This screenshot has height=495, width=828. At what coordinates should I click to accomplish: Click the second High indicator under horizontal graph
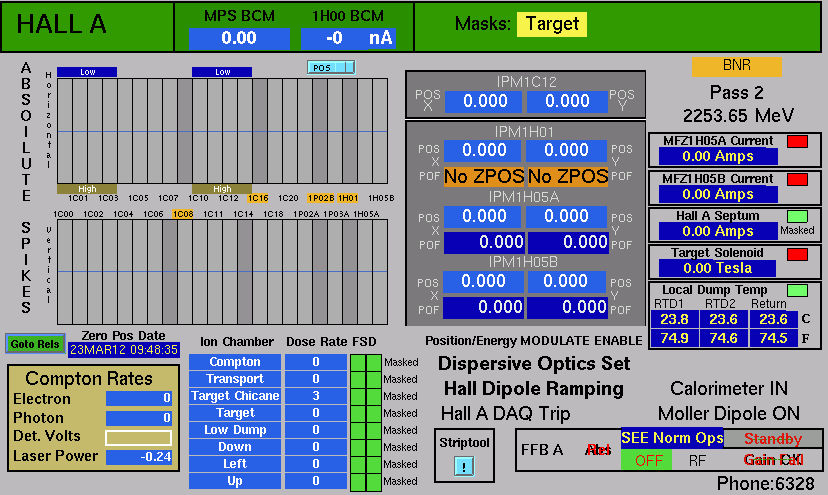pyautogui.click(x=222, y=189)
